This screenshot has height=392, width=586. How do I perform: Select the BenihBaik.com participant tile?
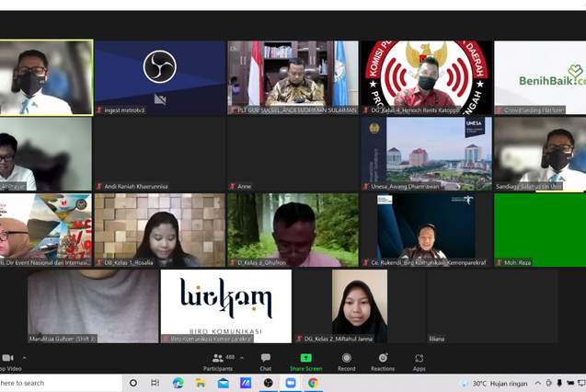pos(539,77)
